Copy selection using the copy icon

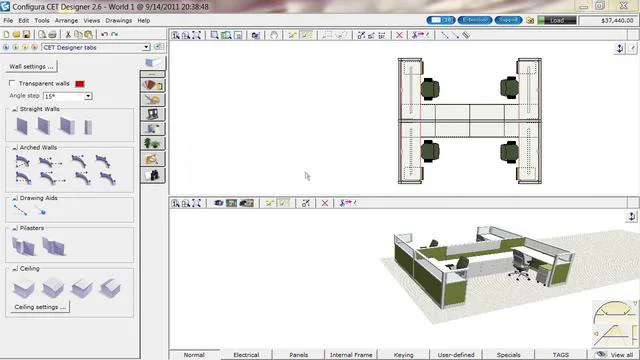click(78, 35)
